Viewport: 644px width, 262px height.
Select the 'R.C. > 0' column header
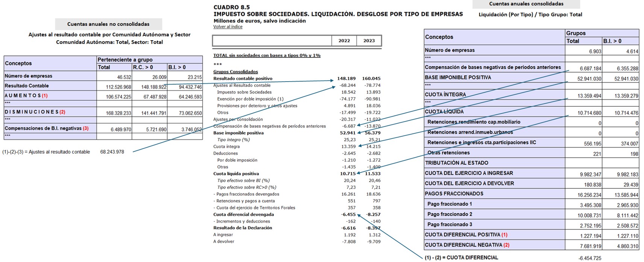[x=143, y=67]
